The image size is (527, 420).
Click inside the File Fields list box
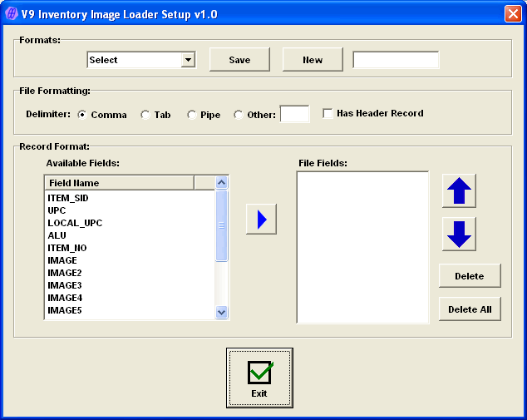point(362,247)
